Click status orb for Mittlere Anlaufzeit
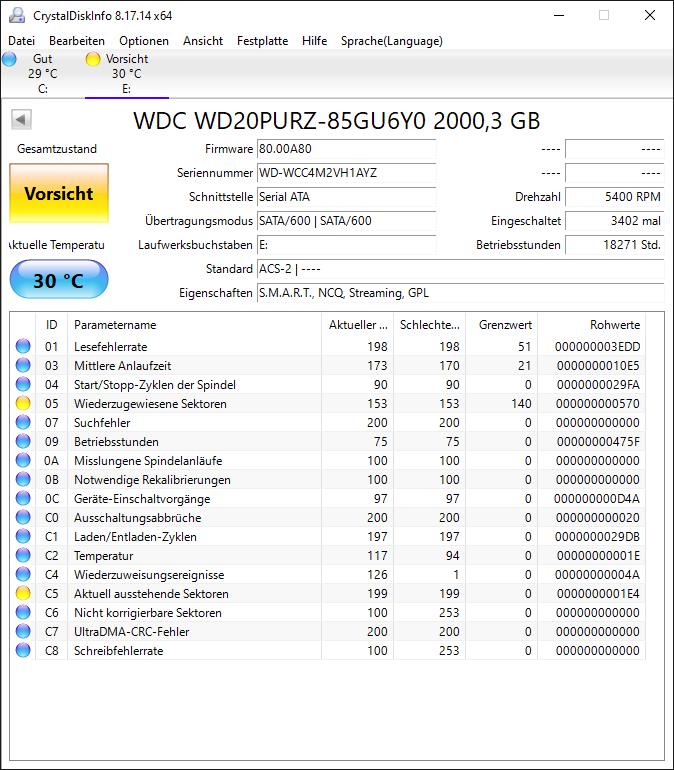This screenshot has height=770, width=674. pyautogui.click(x=23, y=365)
